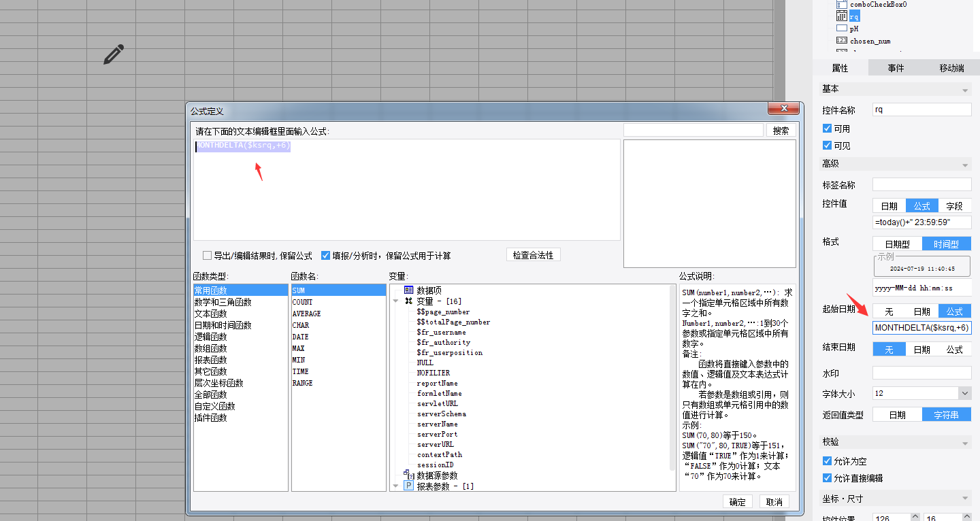This screenshot has width=980, height=521.
Task: Collapse the 高级 section
Action: coord(964,165)
